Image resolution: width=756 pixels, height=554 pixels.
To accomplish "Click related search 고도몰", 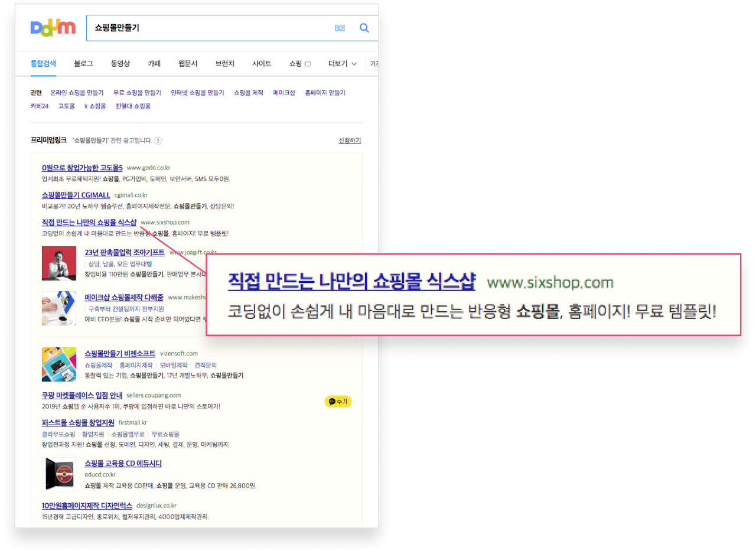I will click(66, 106).
